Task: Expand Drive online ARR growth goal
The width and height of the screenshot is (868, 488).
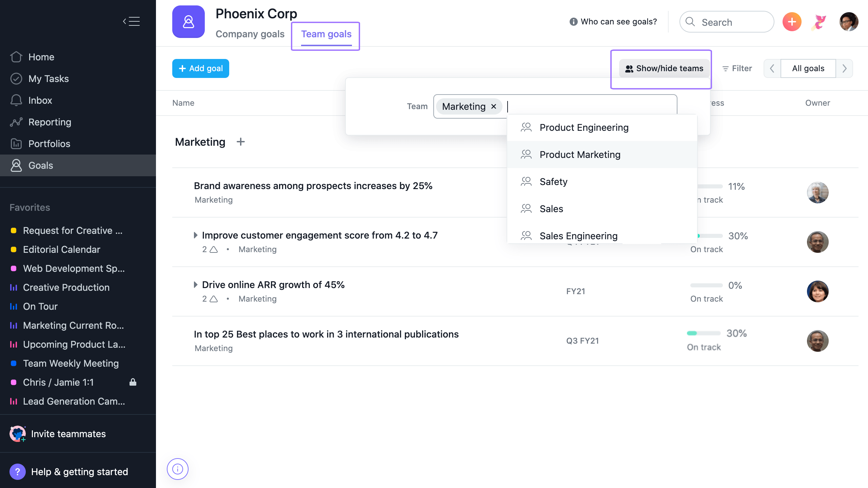Action: [196, 285]
